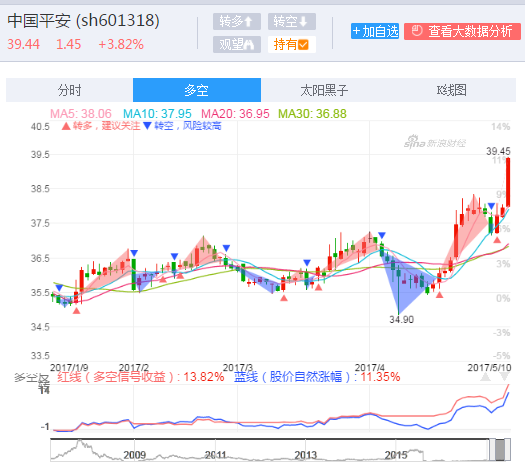
Task: Click the 转多 up-arrow signal button
Action: 237,21
